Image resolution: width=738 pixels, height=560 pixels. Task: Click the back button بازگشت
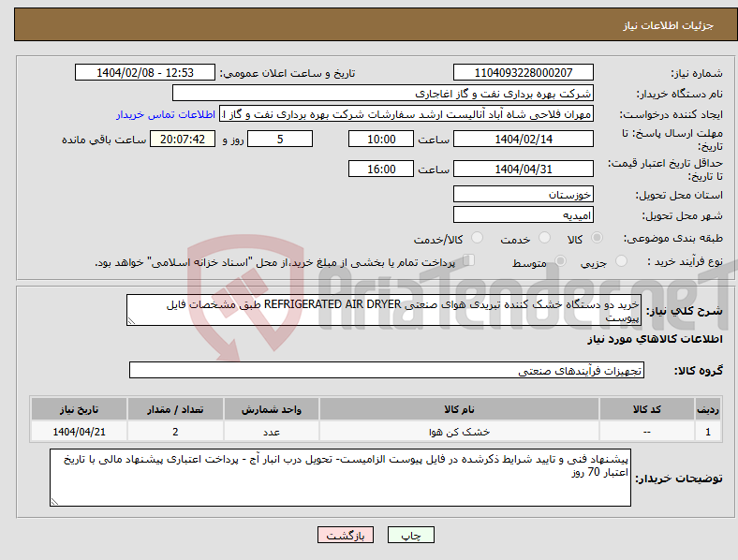point(346,535)
